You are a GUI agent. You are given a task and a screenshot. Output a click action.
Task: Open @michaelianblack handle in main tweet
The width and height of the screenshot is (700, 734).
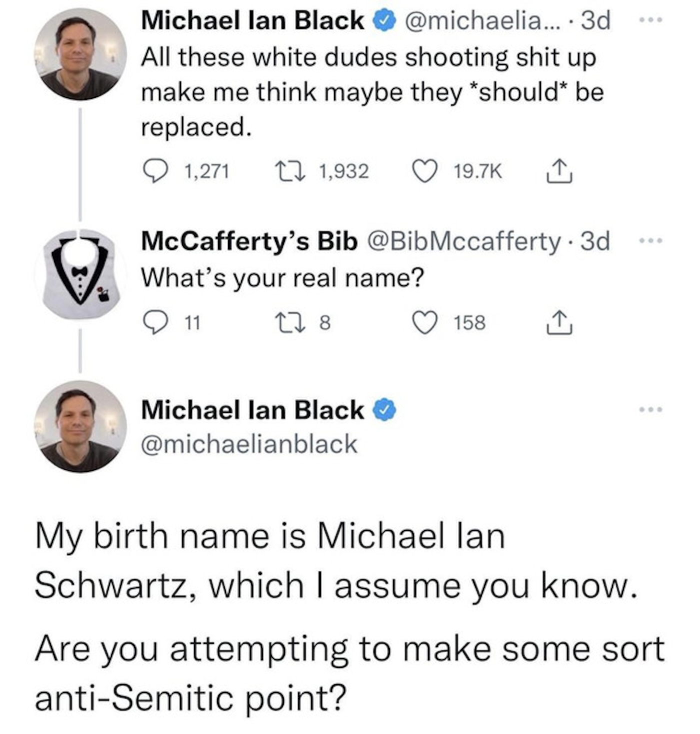249,444
